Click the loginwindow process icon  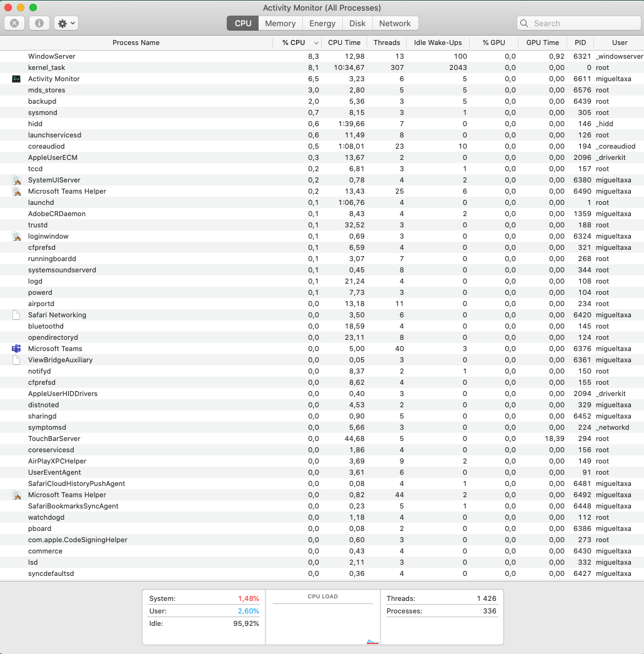[x=16, y=237]
